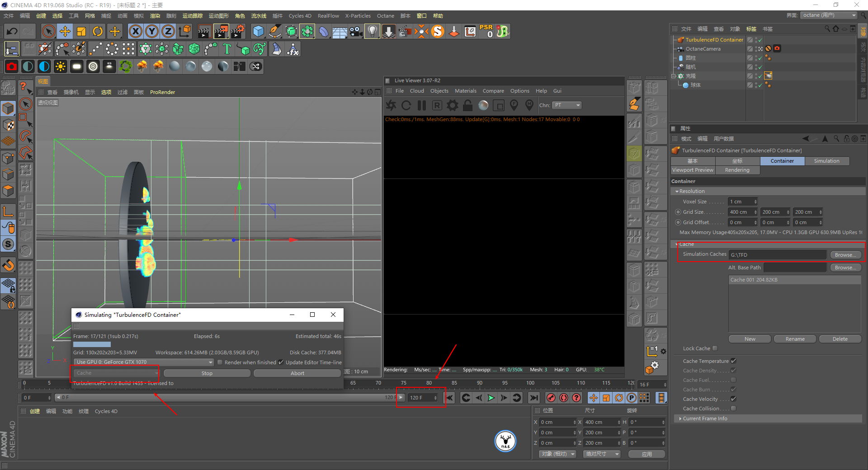
Task: Click Browse next to Simulation Caches
Action: point(845,255)
